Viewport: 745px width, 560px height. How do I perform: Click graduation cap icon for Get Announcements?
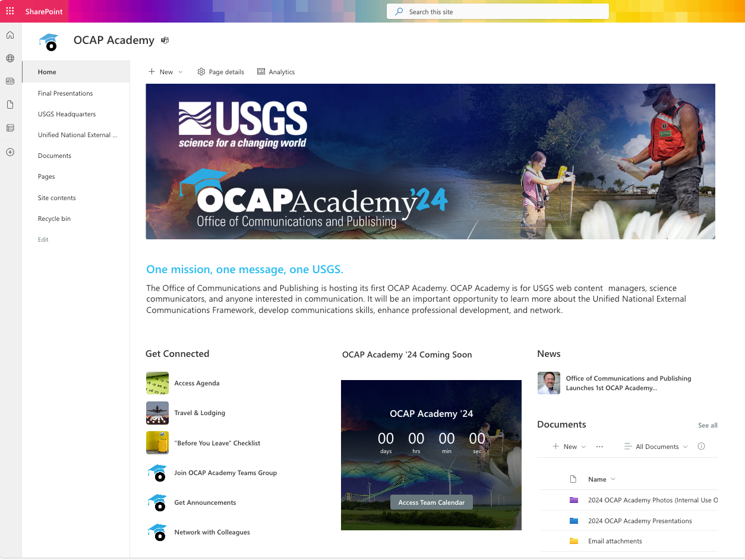click(157, 502)
